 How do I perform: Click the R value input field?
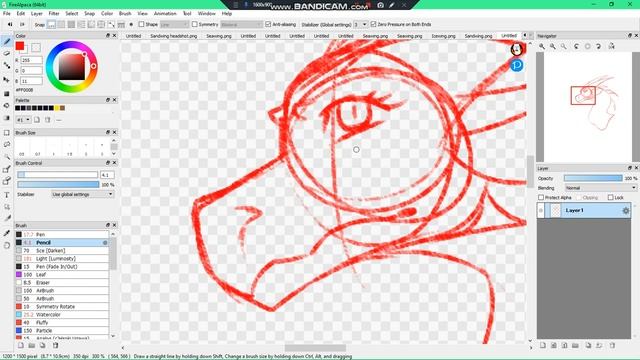pos(31,60)
